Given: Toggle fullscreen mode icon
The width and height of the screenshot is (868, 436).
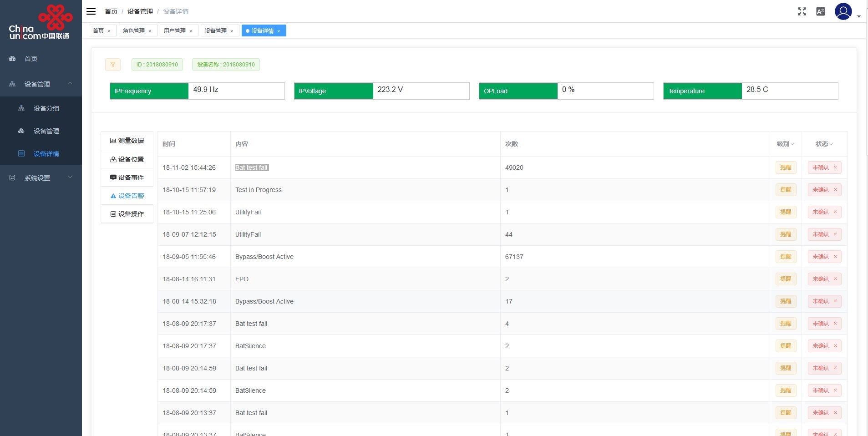Looking at the screenshot, I should (802, 11).
